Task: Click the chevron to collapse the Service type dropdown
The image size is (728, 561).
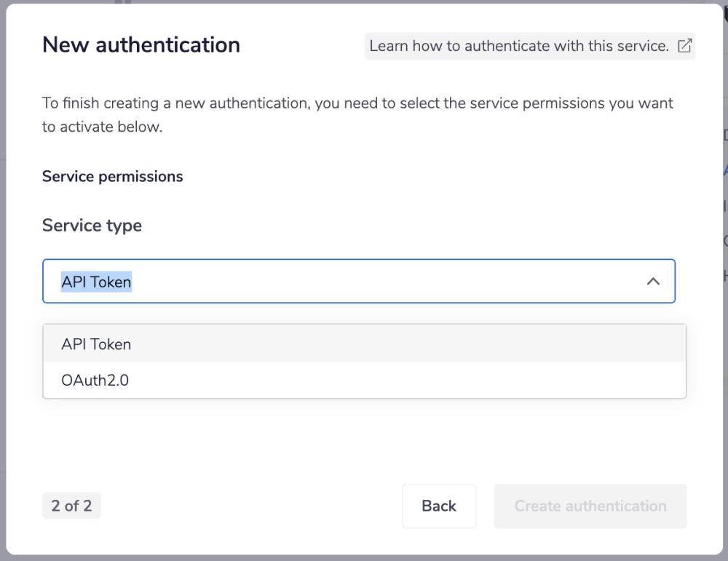Action: [653, 281]
